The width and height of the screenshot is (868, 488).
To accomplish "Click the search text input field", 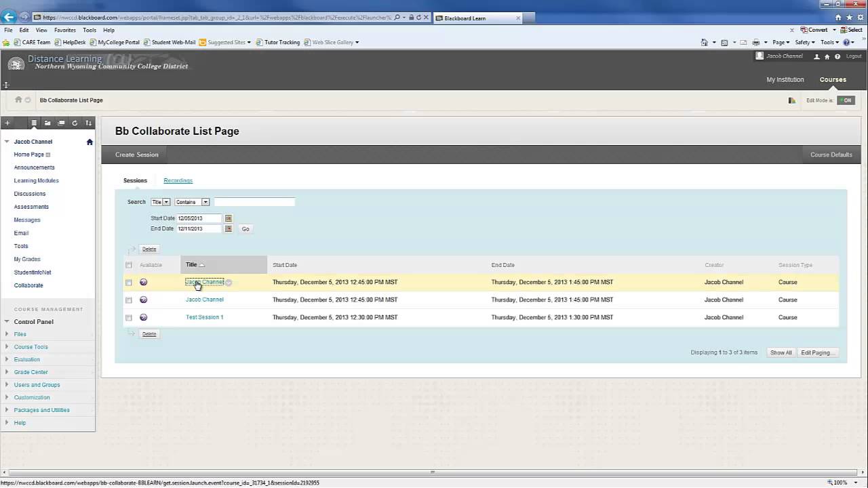I will click(254, 202).
